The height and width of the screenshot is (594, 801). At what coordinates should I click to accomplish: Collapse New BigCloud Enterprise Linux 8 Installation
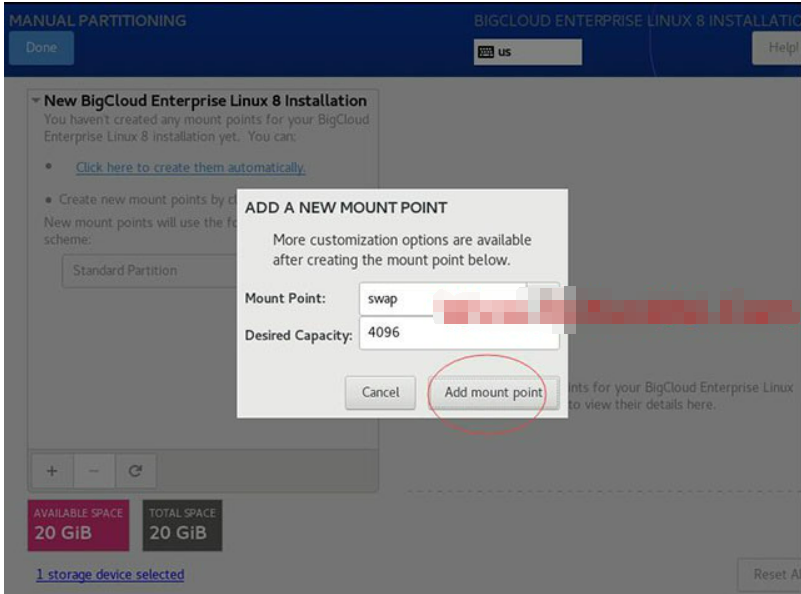tap(36, 100)
